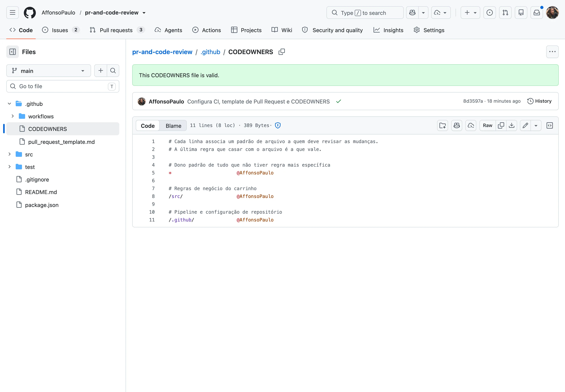Expand the src folder chevron
The image size is (565, 392).
[9, 154]
